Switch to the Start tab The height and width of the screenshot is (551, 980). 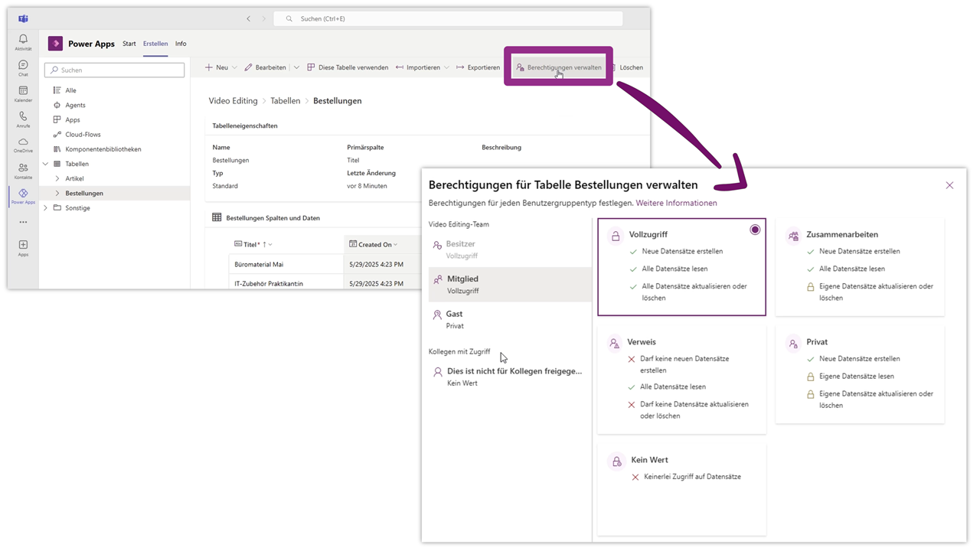pyautogui.click(x=129, y=44)
